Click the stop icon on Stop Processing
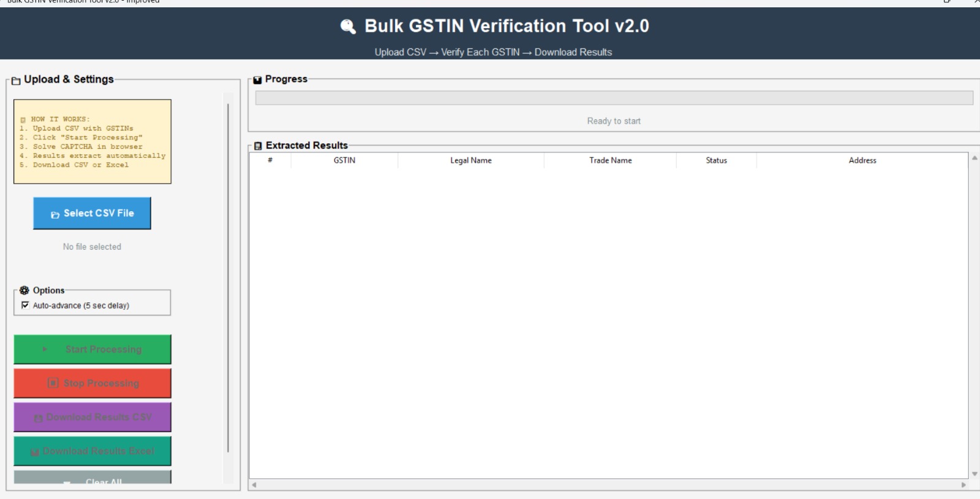Viewport: 980px width, 499px height. pyautogui.click(x=53, y=383)
